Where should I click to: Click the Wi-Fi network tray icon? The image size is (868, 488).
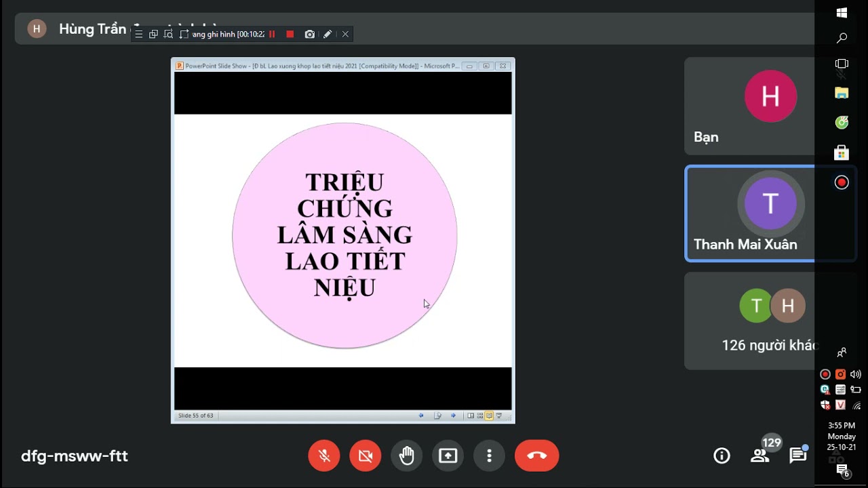coord(856,405)
